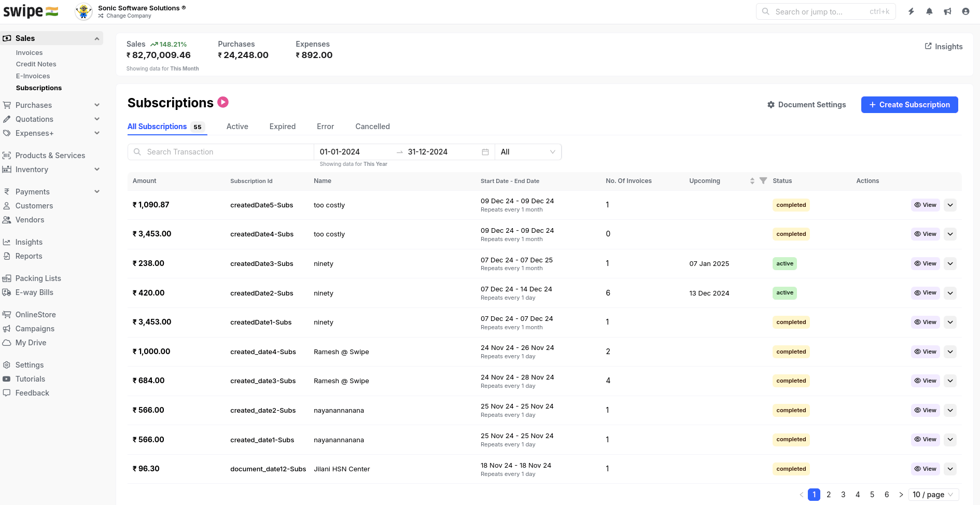This screenshot has height=505, width=980.
Task: Open Packing Lists in the sidebar
Action: point(38,278)
